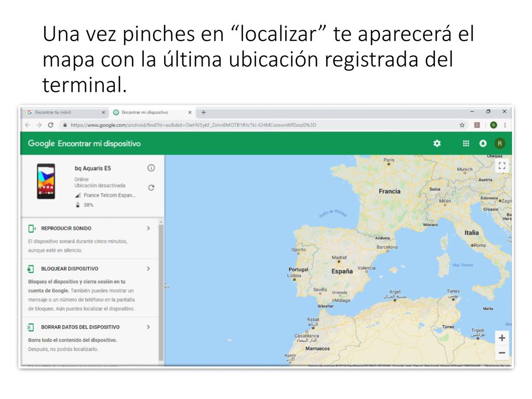532x399 pixels.
Task: Click the France Telcom Espan... carrier text
Action: 110,195
